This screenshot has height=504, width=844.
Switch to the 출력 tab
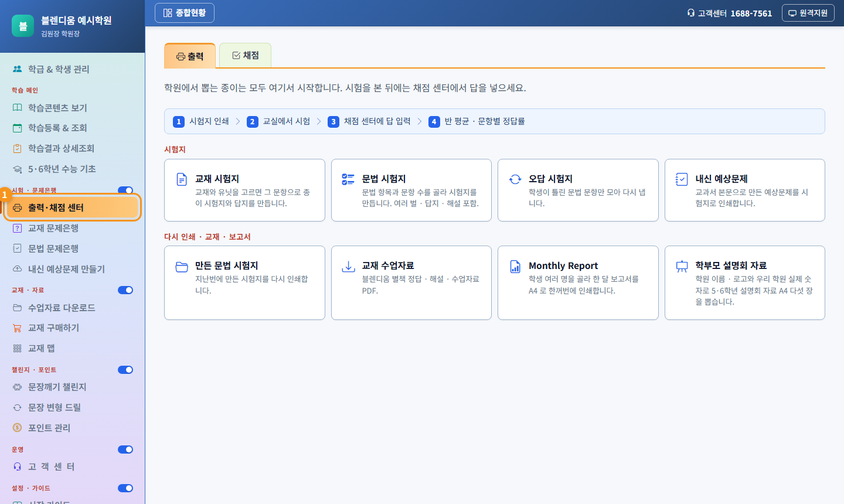pyautogui.click(x=190, y=56)
